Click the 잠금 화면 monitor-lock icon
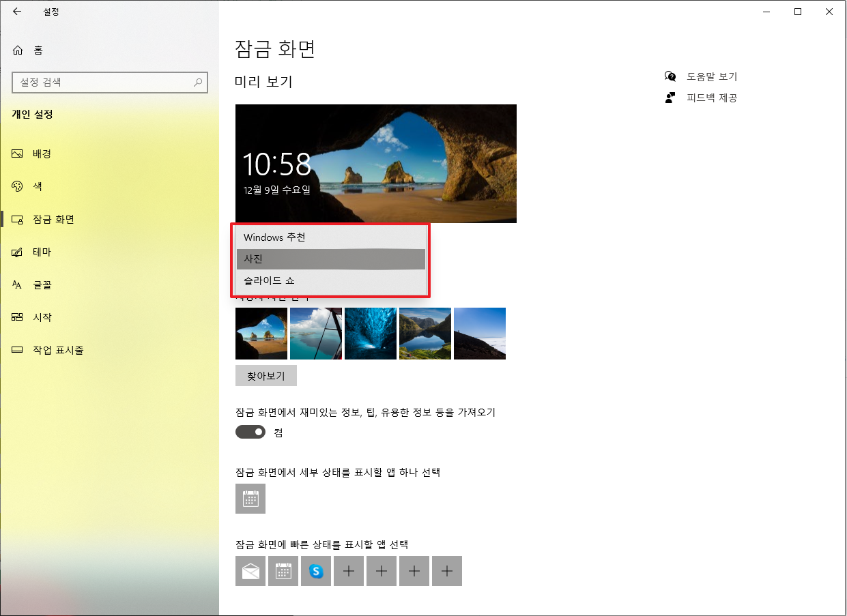The width and height of the screenshot is (847, 616). point(18,219)
